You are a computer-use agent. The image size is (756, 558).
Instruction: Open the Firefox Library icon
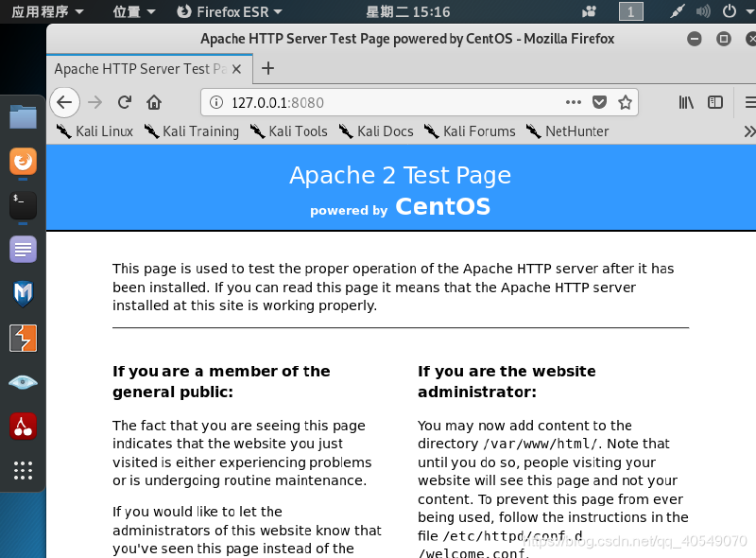(686, 102)
